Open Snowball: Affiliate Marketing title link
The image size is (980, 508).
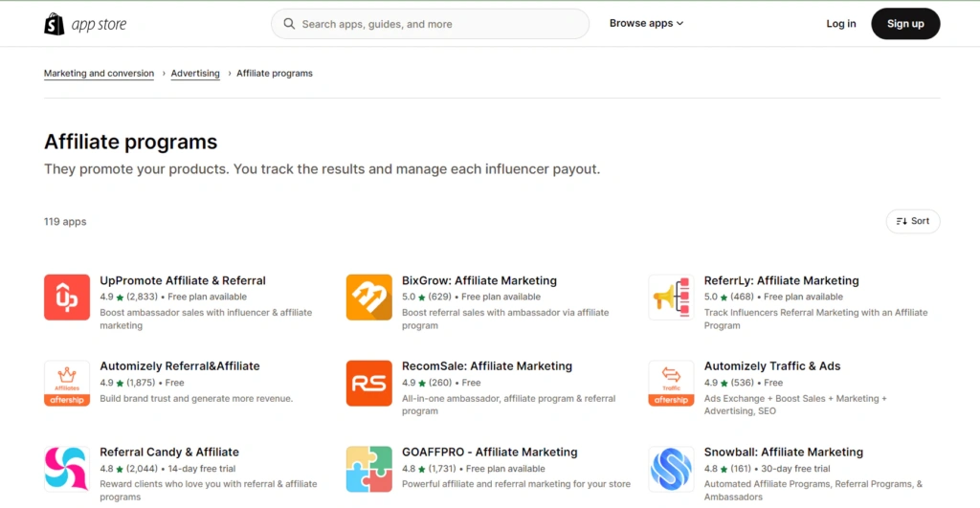[783, 452]
